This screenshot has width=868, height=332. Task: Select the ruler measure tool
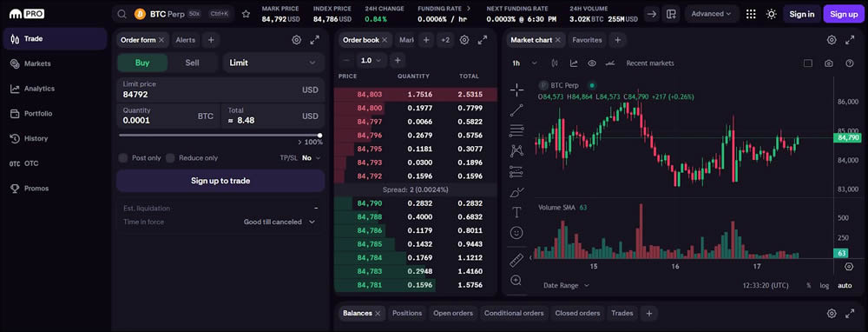click(516, 260)
